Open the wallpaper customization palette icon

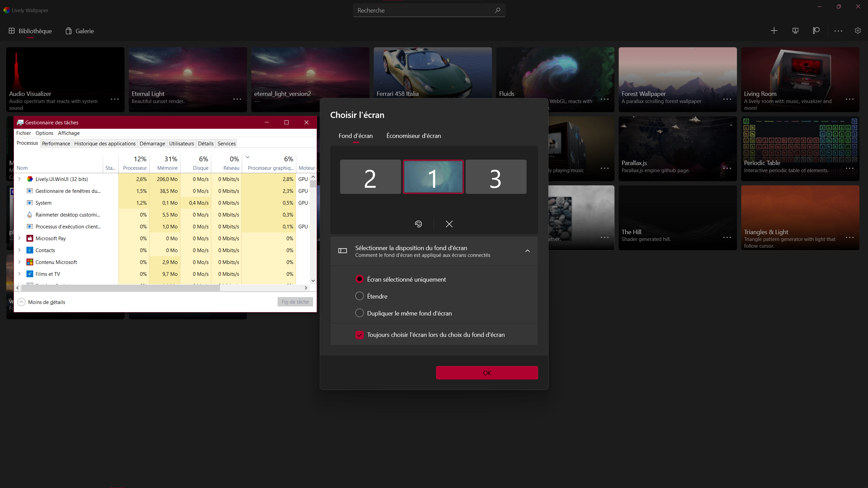pyautogui.click(x=418, y=224)
